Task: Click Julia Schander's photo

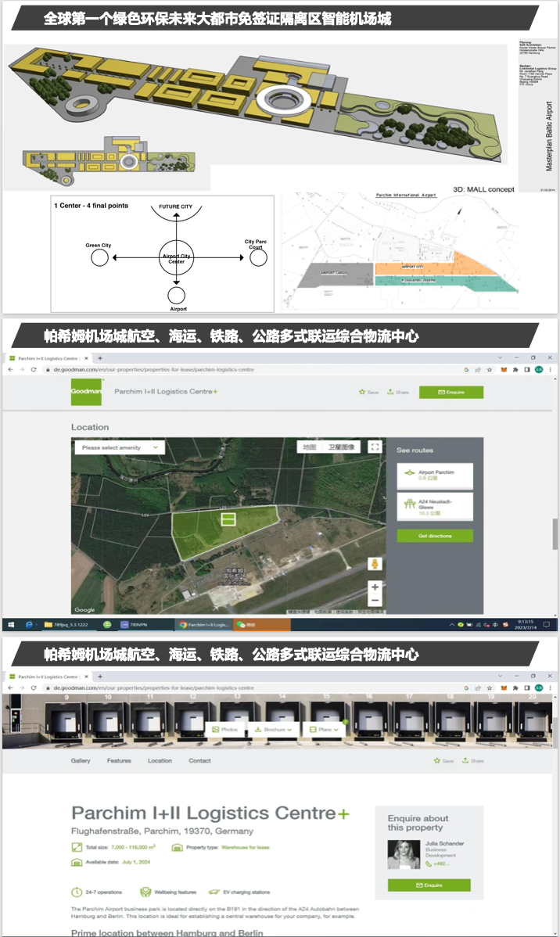Action: [404, 855]
